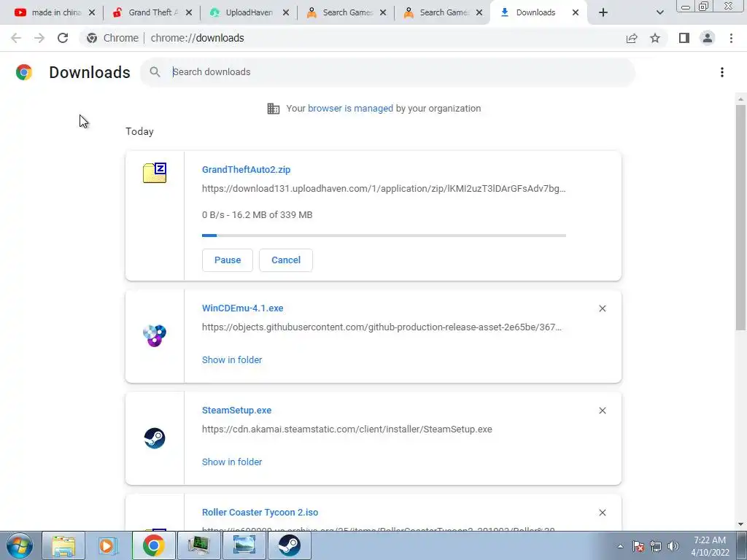Open Chrome's three-dot main menu
This screenshot has width=747, height=560.
[x=731, y=38]
